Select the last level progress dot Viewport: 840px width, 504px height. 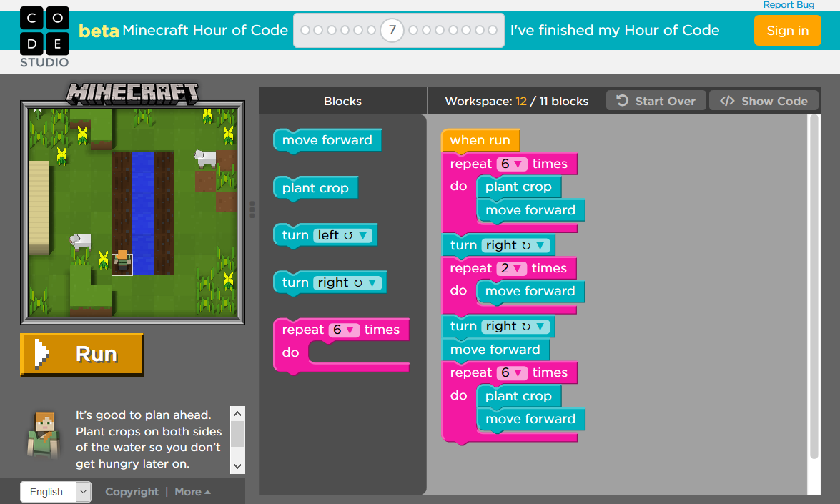(493, 30)
